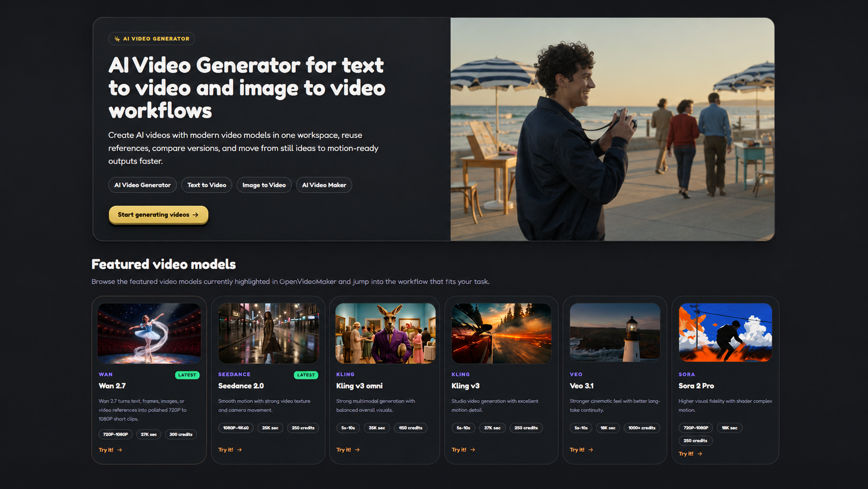The height and width of the screenshot is (489, 868).
Task: Click the Kling v3 omni card title
Action: pos(359,386)
